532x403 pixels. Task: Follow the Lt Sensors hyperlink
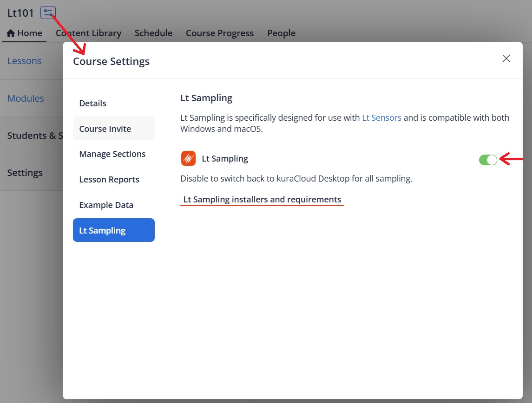(381, 118)
